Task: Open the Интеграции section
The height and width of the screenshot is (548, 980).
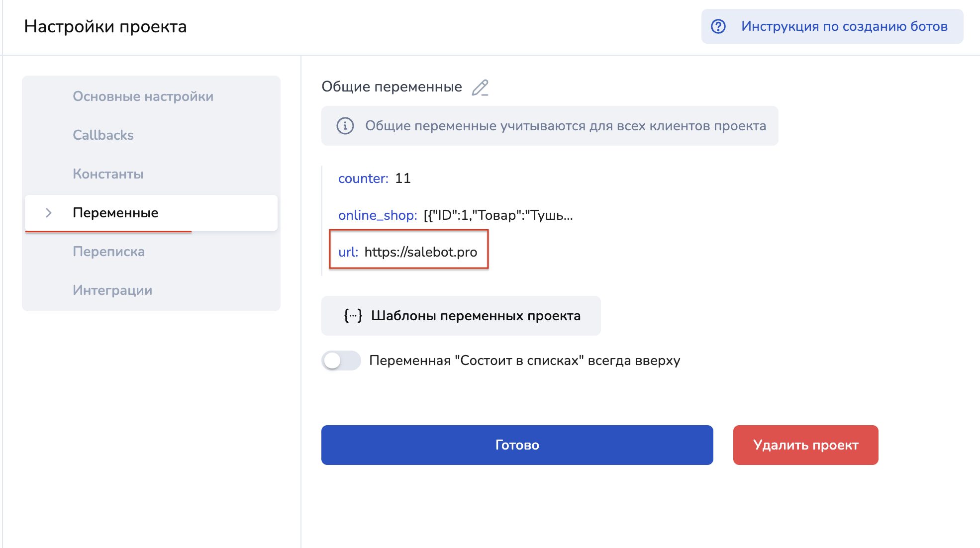Action: point(112,290)
